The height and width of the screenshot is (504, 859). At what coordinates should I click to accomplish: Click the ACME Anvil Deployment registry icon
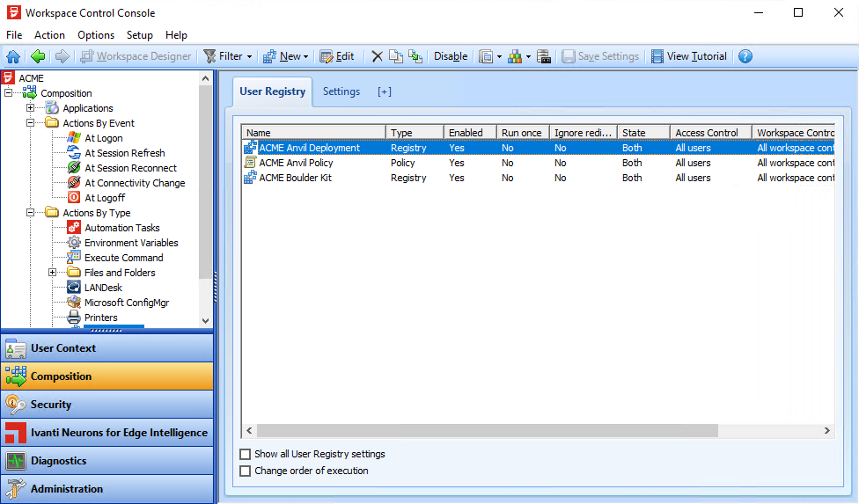click(250, 148)
